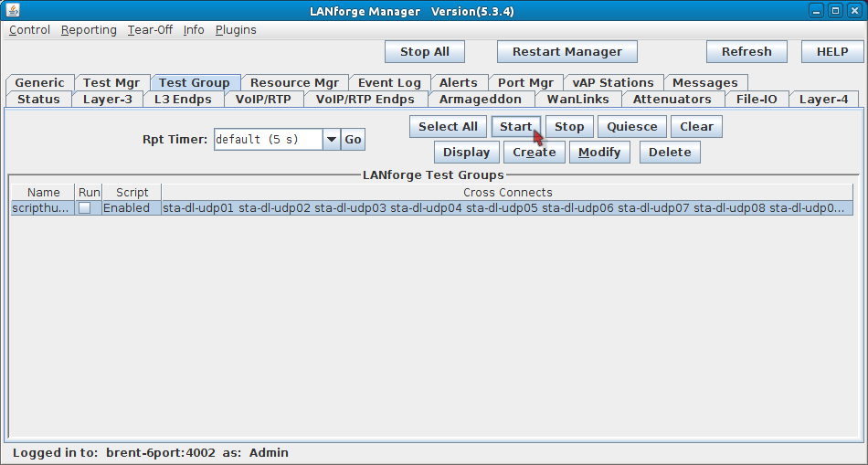The width and height of the screenshot is (868, 465).
Task: Click the Java icon in the title bar
Action: point(12,11)
